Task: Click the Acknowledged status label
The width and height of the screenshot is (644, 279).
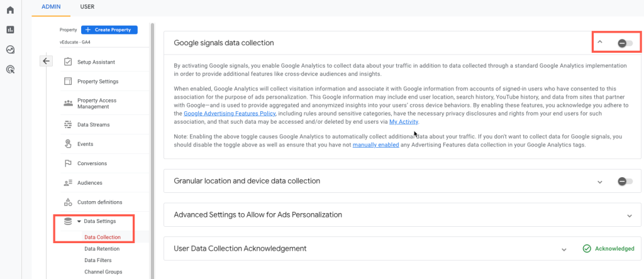Action: pos(614,248)
